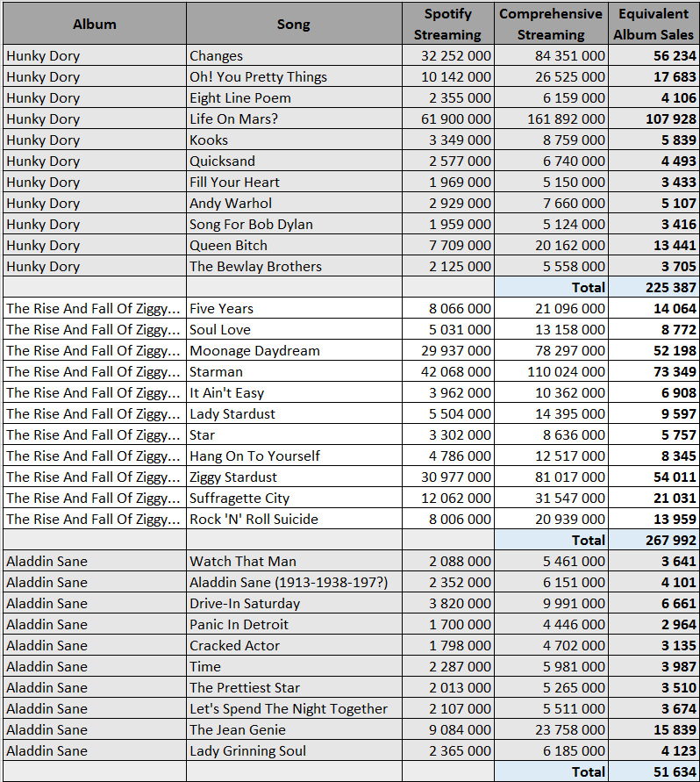This screenshot has width=700, height=782.
Task: Click Hunky Dory album cell beside Changes
Action: coord(95,55)
